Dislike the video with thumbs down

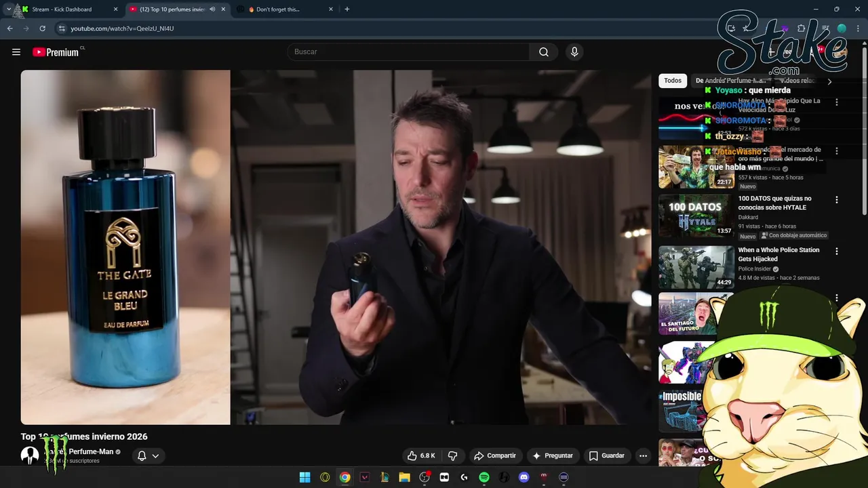(x=453, y=455)
